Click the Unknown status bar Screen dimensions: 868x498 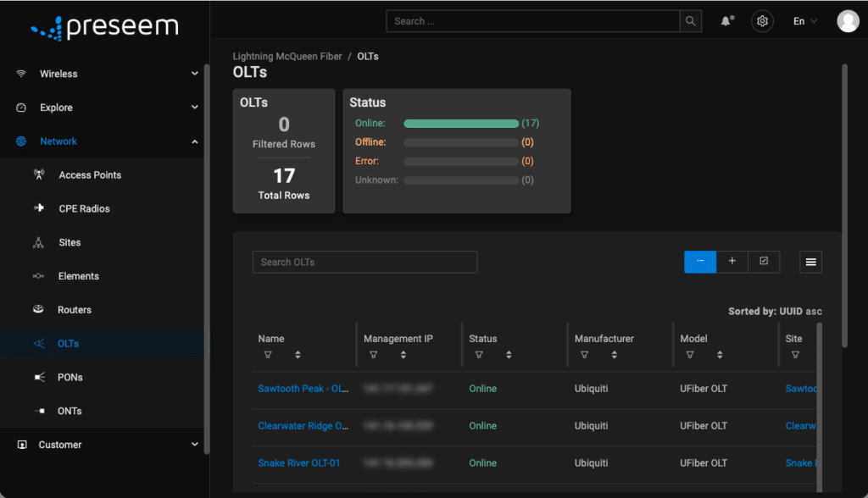click(461, 180)
